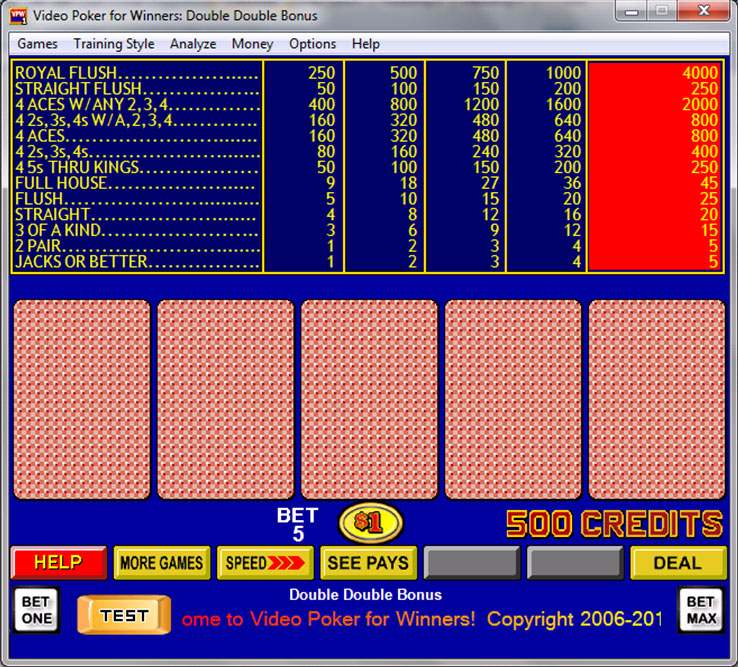This screenshot has height=667, width=738.
Task: Click the SEE PAYS button
Action: click(x=369, y=563)
